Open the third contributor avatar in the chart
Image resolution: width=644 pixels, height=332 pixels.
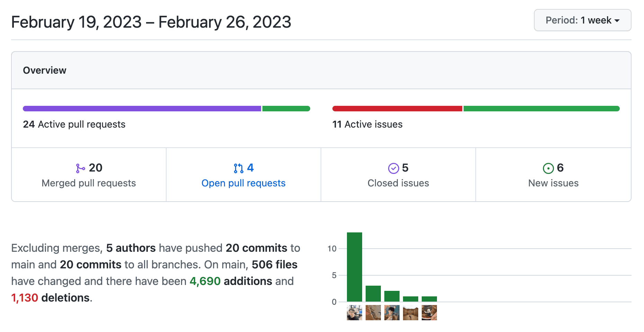coord(392,313)
